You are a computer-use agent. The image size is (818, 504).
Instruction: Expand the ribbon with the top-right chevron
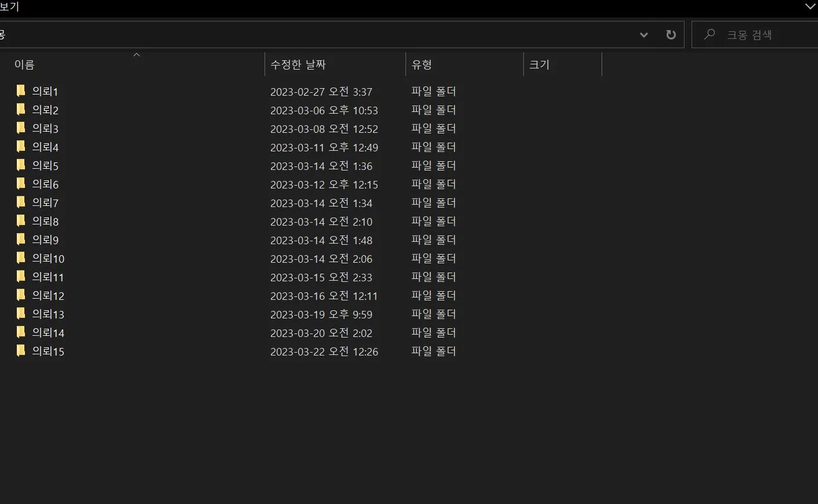(x=810, y=6)
